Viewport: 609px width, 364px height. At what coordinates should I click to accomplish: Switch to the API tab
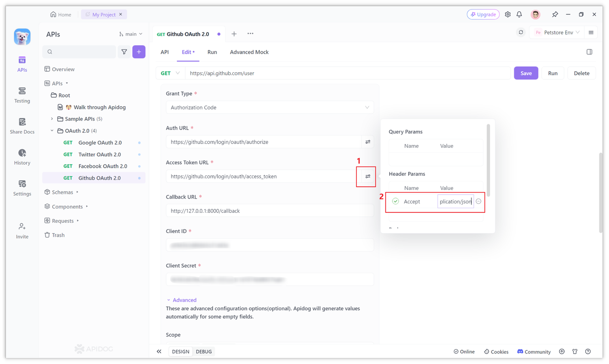coord(165,52)
